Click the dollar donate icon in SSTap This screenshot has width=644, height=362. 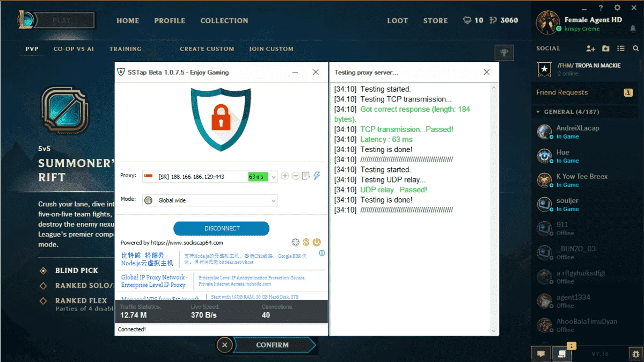click(306, 242)
